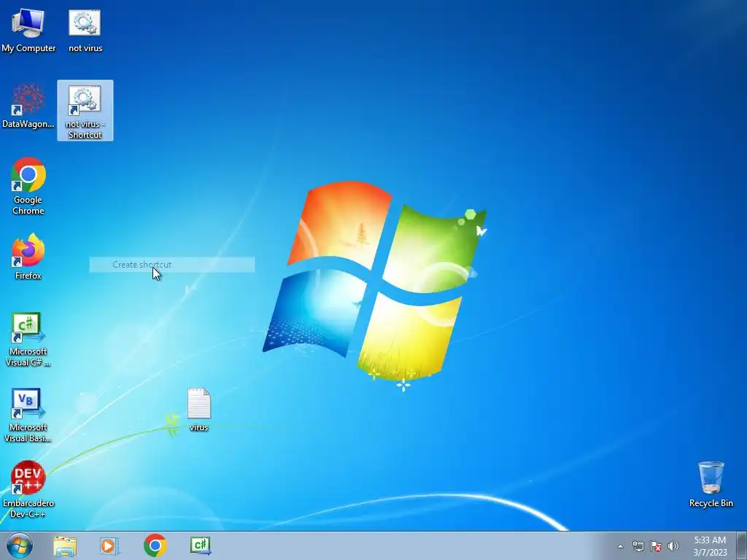This screenshot has height=560, width=747.
Task: Select the Recycle Bin icon
Action: (x=711, y=484)
